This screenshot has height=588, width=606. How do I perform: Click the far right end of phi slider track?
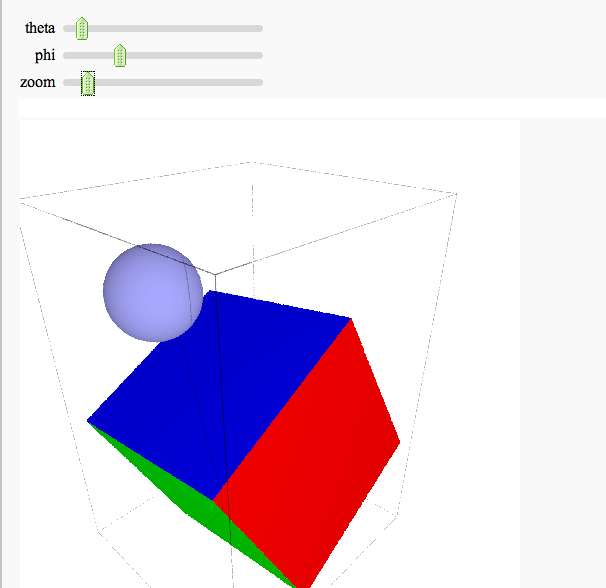(x=259, y=56)
